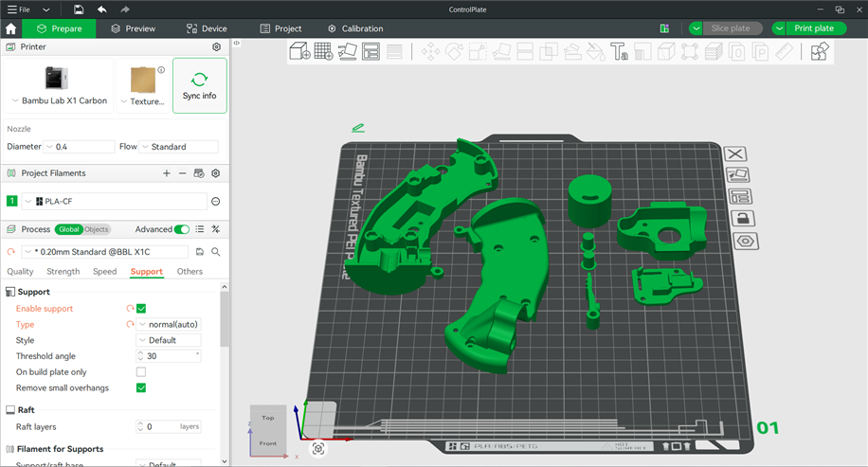Open the Bambu Lab X1 Carbon printer dropdown
Image resolution: width=868 pixels, height=467 pixels.
59,85
